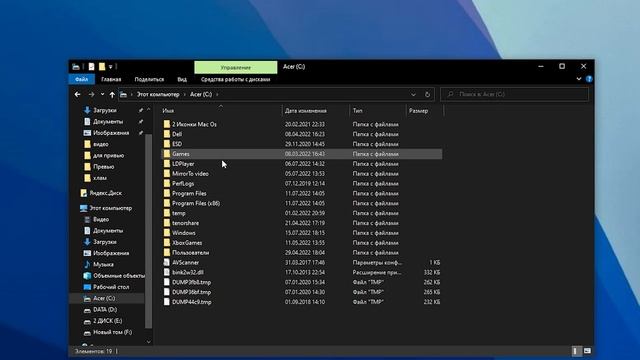Open the хлам folder in sidebar

(x=100, y=178)
